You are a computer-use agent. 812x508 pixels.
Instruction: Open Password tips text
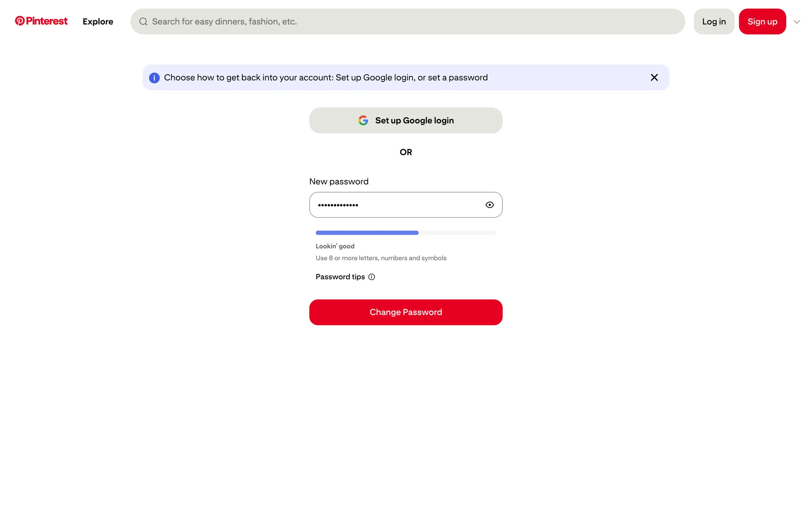[x=340, y=277]
